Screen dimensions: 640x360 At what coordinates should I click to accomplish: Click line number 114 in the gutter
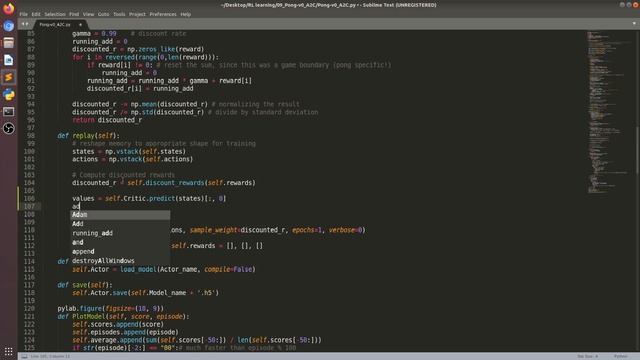tap(29, 261)
